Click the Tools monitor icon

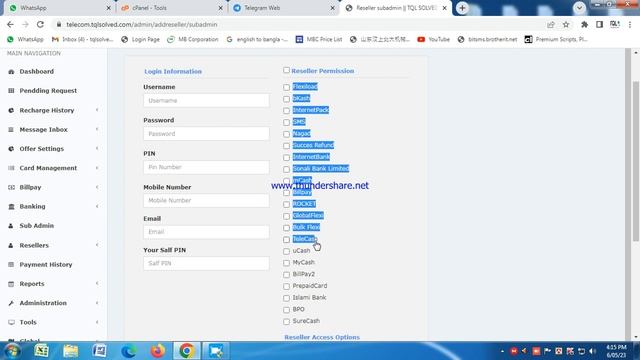[11, 322]
